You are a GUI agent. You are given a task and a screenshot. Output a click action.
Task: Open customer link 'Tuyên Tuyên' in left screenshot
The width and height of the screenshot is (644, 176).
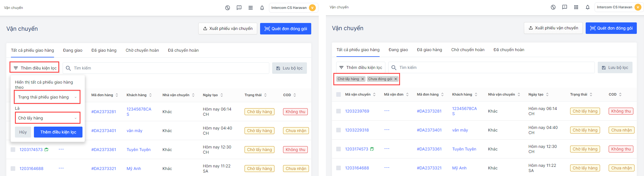coord(139,150)
